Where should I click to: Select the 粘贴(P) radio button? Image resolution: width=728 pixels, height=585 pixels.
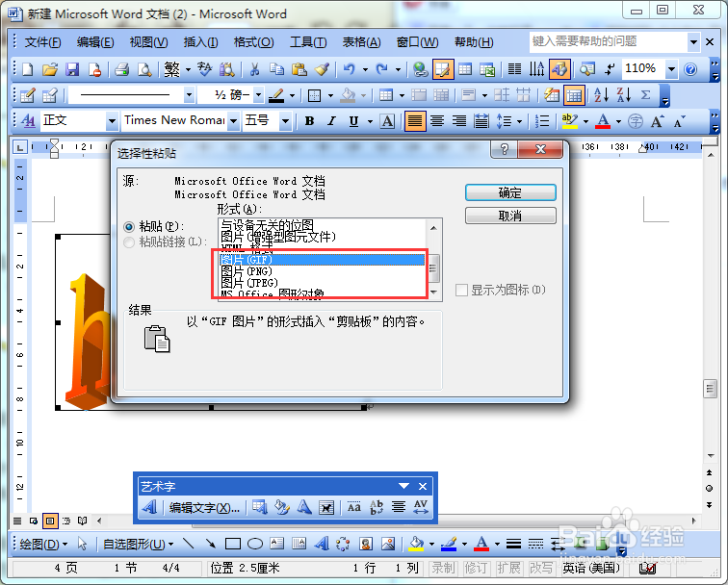pyautogui.click(x=129, y=227)
